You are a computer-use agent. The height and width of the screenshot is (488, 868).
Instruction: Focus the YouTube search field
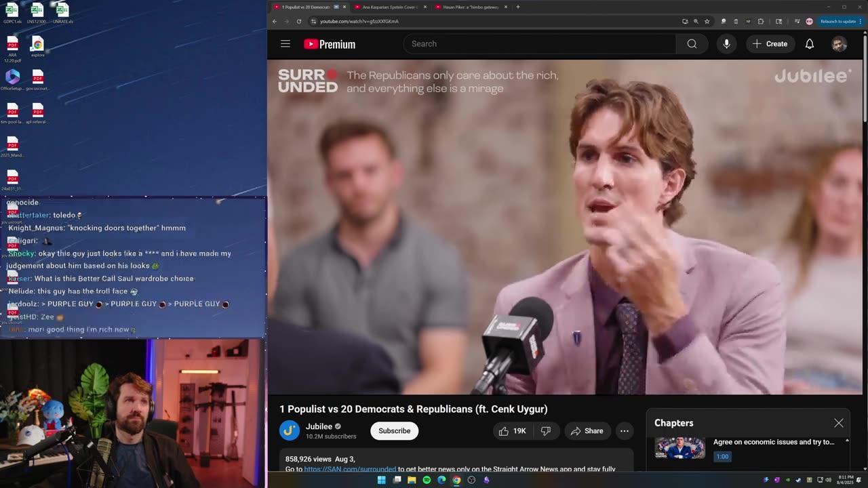point(540,44)
